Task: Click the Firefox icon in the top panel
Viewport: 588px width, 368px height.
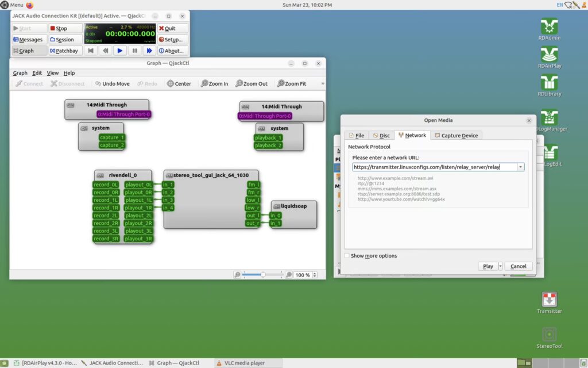Action: (x=30, y=5)
